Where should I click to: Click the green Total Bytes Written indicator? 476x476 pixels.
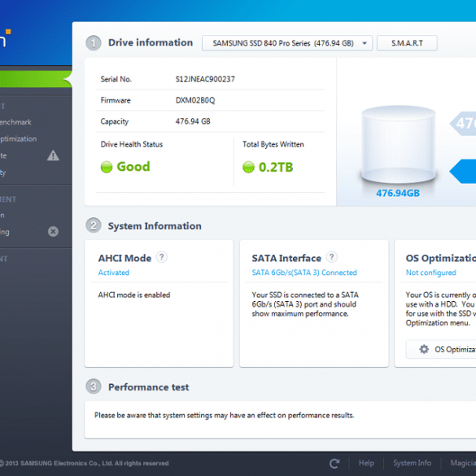[248, 167]
